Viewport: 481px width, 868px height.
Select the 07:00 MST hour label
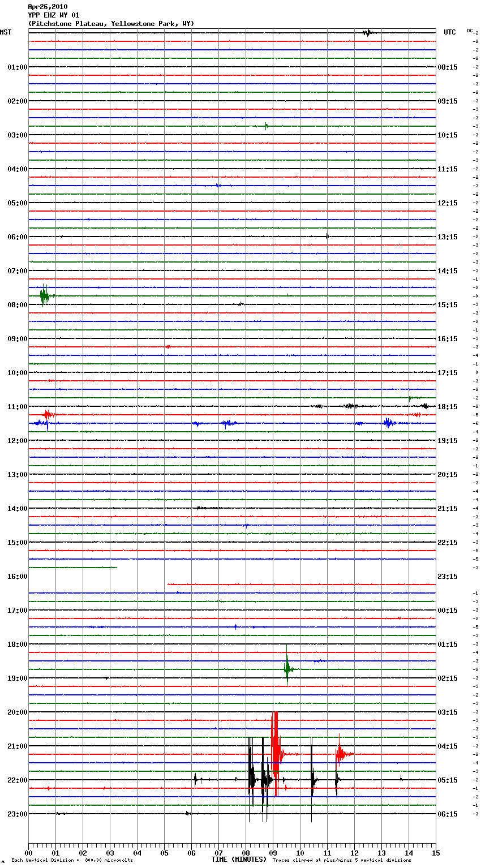(18, 271)
